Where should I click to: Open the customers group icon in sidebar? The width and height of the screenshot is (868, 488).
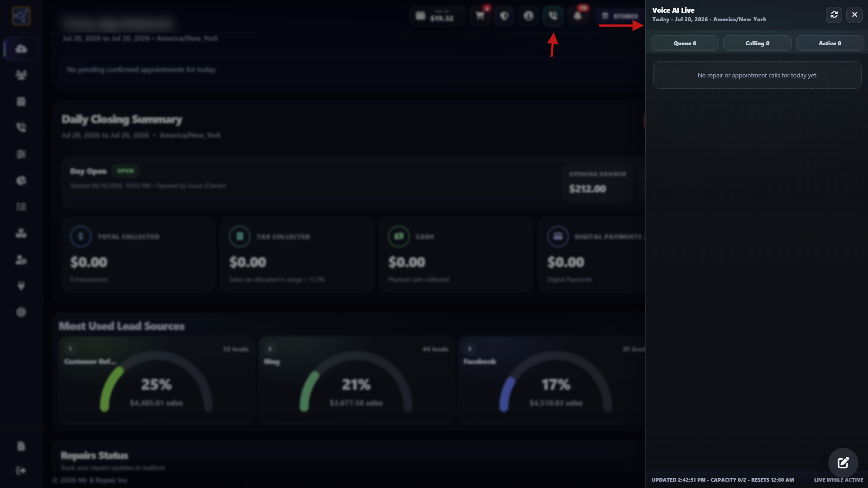(21, 75)
